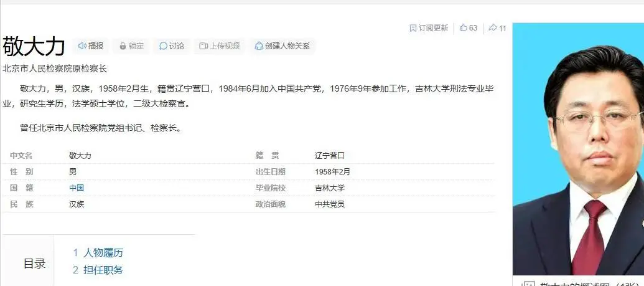Click the 民族 field label

click(21, 204)
